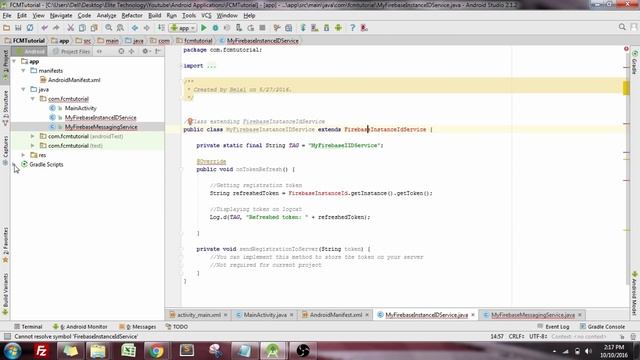Select the Project Files view tab

(71, 51)
